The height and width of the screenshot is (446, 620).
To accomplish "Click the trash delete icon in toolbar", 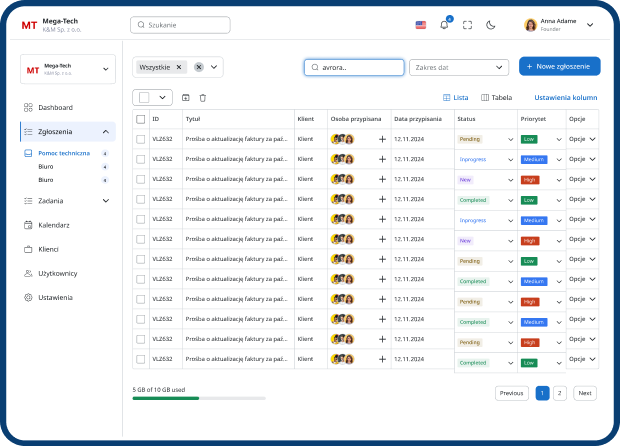I will pos(203,97).
